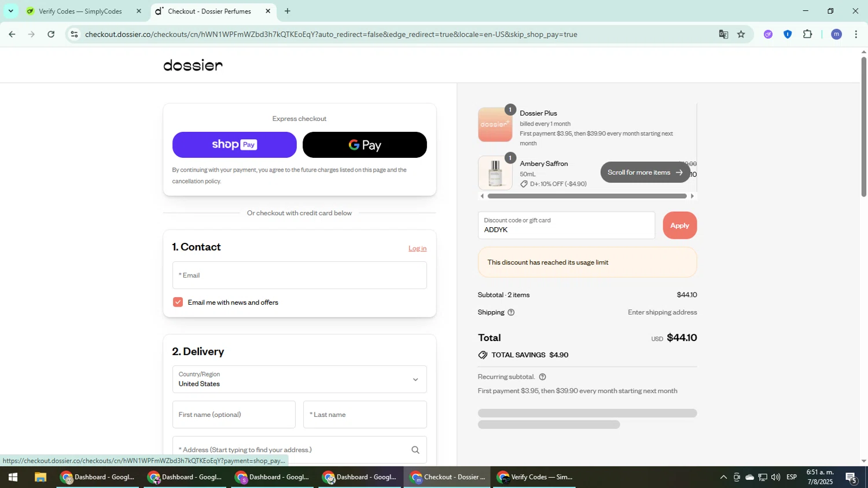Click the ESP language indicator

point(792,477)
